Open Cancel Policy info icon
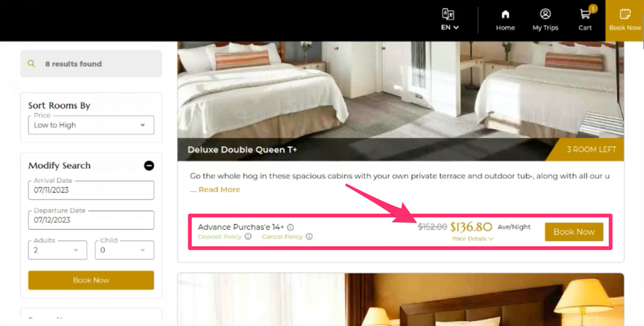The image size is (644, 326). tap(309, 236)
